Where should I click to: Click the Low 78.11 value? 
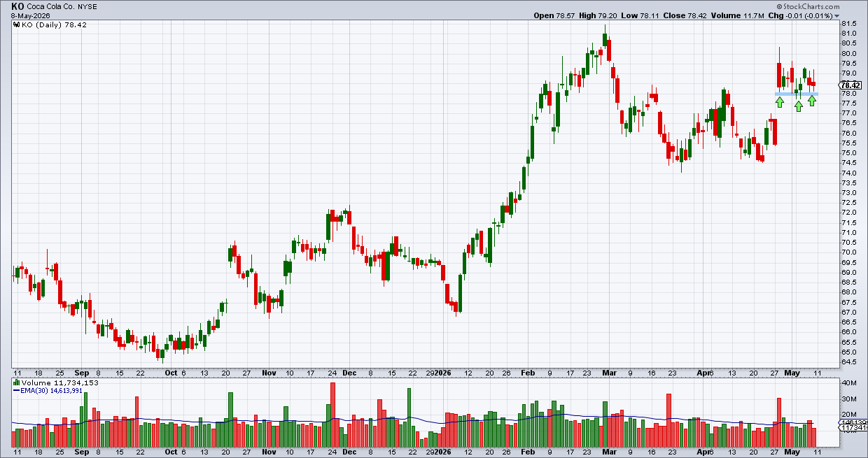642,15
